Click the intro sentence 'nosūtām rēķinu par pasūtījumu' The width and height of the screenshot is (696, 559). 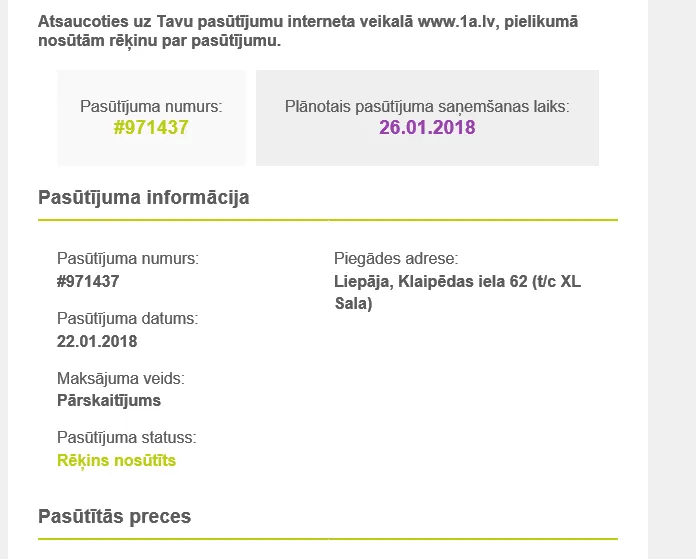point(159,40)
